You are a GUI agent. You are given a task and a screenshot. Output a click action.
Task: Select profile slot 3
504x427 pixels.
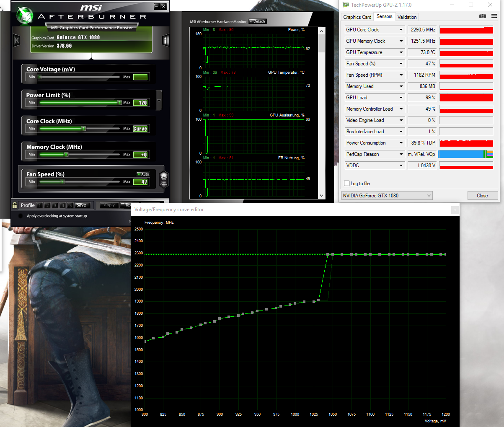point(55,205)
